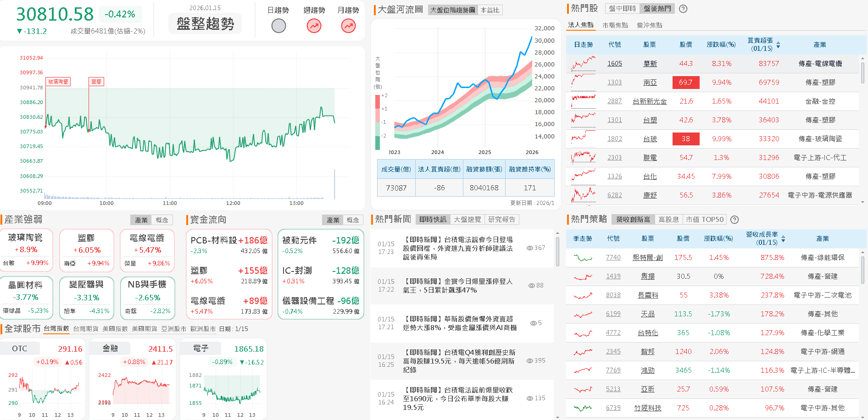The image size is (868, 420).
Task: Open the 華新 stock detail link
Action: click(x=649, y=63)
